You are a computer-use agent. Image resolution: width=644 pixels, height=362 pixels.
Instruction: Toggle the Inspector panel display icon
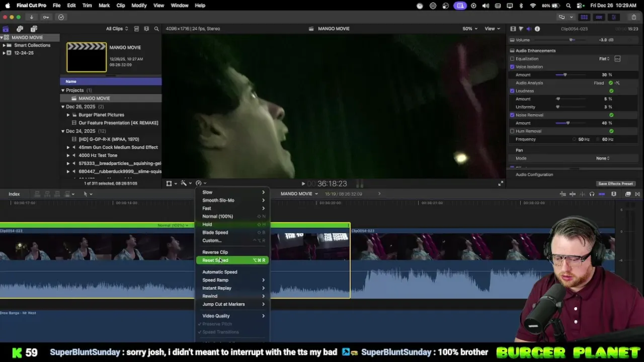(613, 17)
